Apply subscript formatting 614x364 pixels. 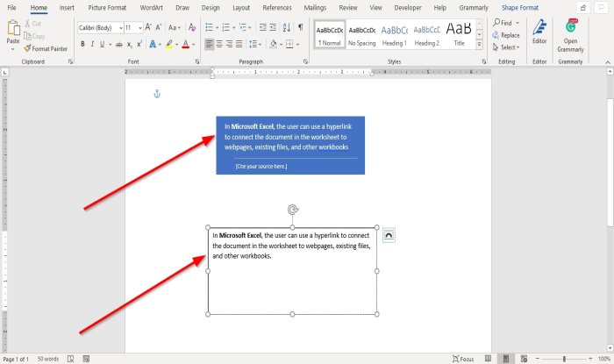coord(129,44)
